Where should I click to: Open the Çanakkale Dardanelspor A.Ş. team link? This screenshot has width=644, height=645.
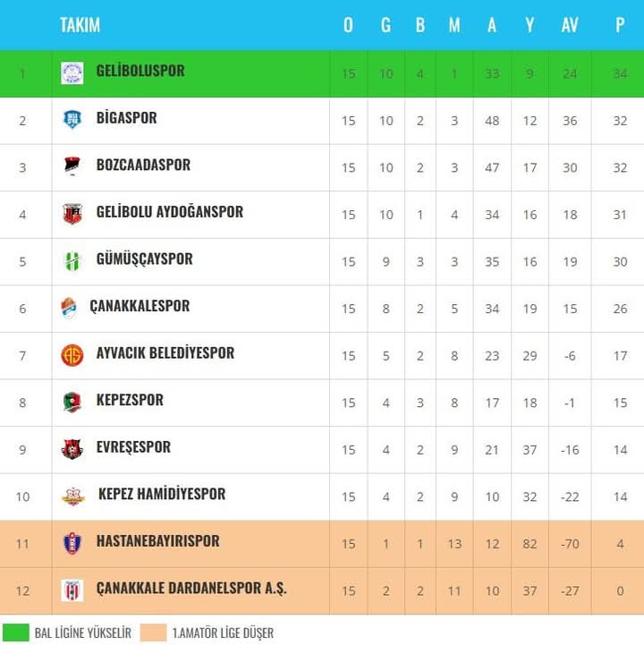191,589
